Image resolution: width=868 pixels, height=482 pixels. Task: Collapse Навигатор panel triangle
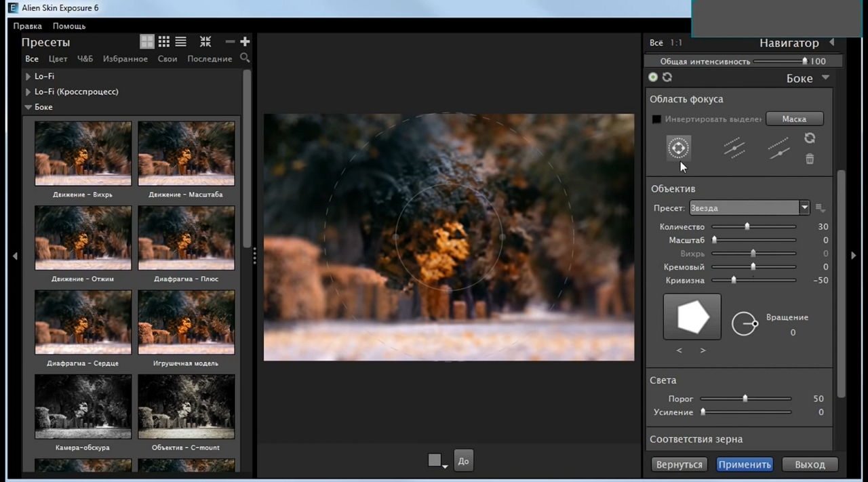[832, 43]
